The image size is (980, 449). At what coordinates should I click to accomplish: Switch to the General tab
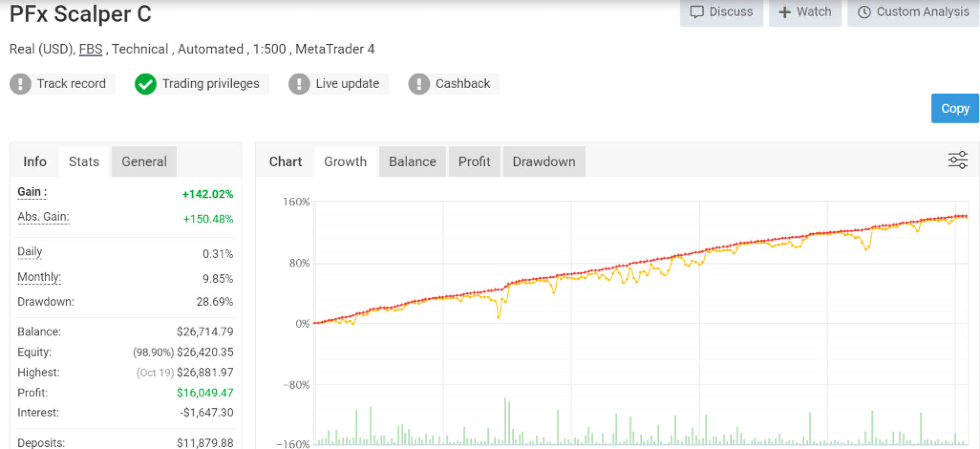click(144, 162)
